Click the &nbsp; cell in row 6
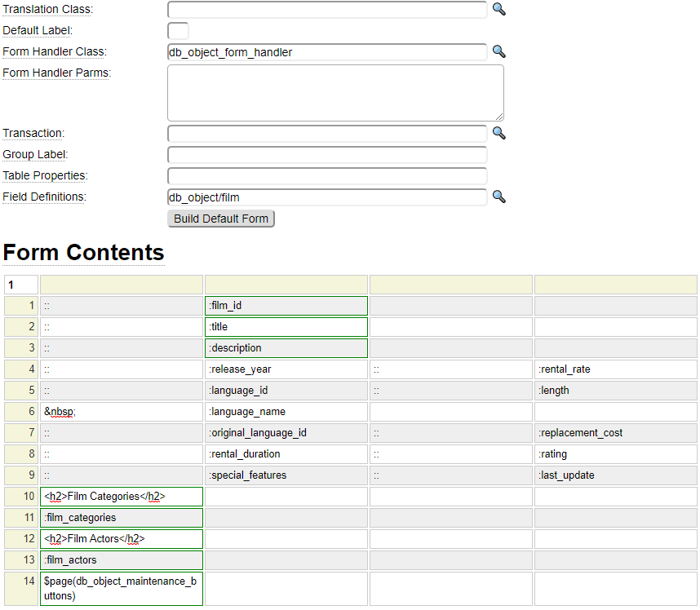700x610 pixels. [121, 412]
